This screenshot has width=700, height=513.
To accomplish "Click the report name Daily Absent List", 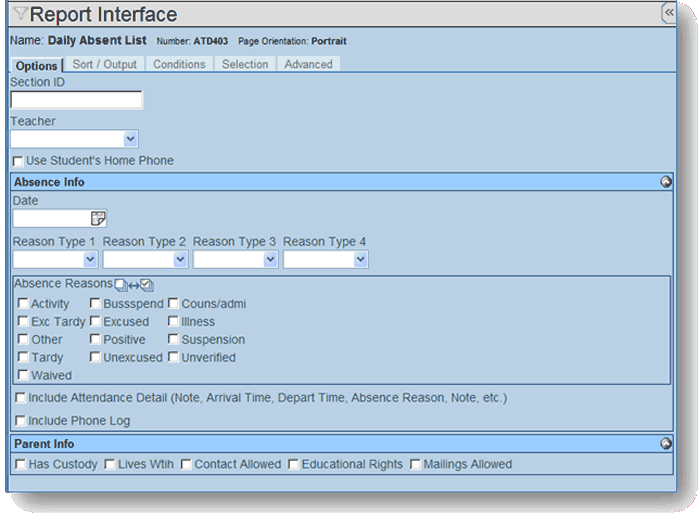I will click(97, 40).
